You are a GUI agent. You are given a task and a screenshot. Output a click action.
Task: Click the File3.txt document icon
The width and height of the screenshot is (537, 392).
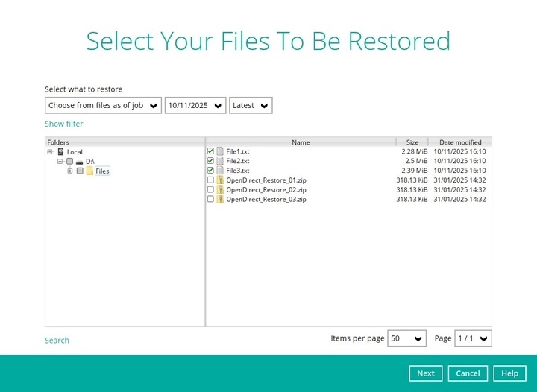click(220, 171)
